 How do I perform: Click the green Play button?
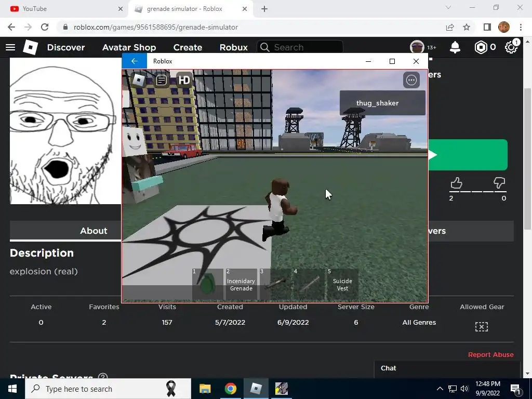(x=468, y=155)
